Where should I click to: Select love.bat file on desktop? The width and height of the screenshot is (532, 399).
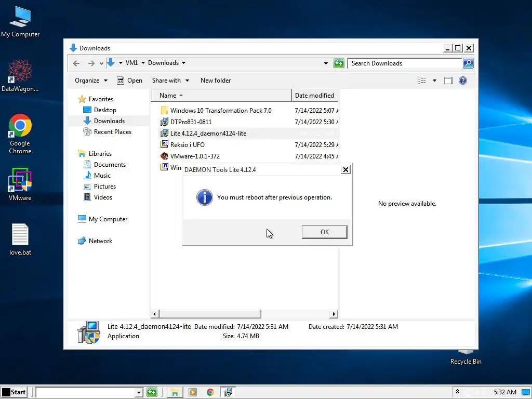20,239
